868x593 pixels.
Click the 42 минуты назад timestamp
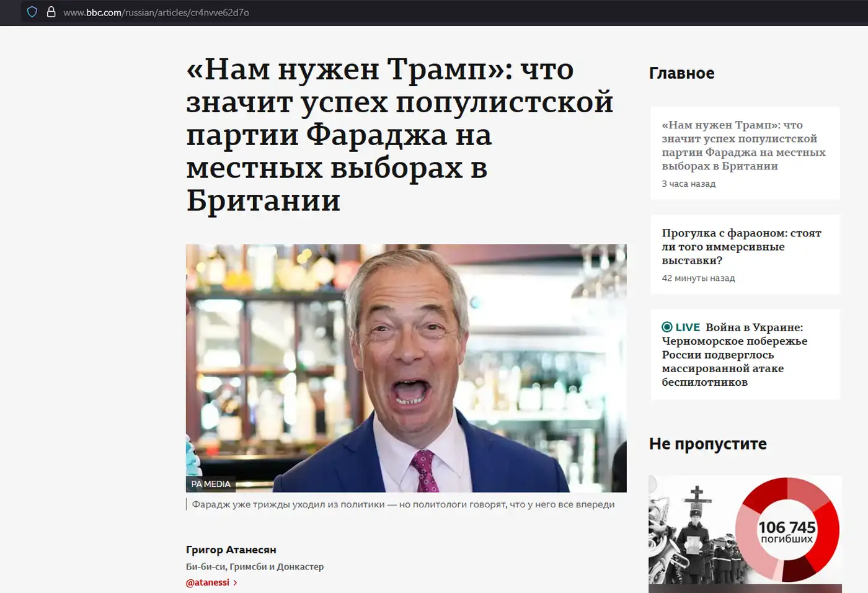698,278
